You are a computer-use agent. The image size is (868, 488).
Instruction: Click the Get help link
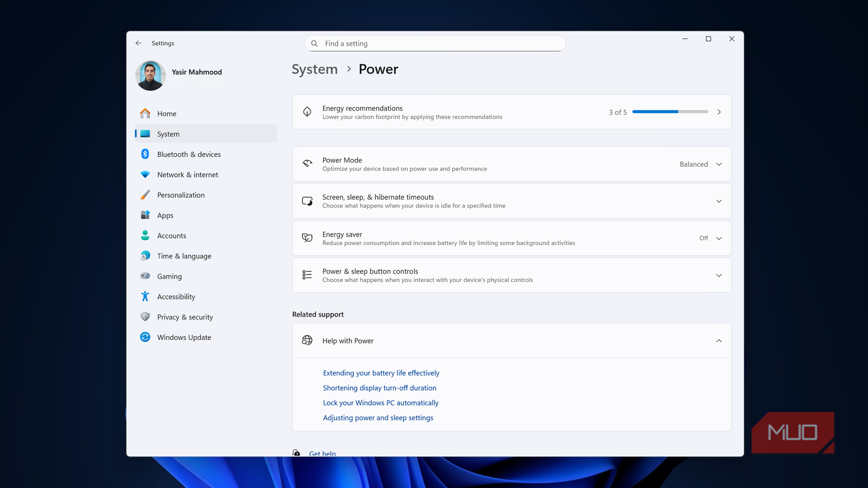[x=322, y=453]
